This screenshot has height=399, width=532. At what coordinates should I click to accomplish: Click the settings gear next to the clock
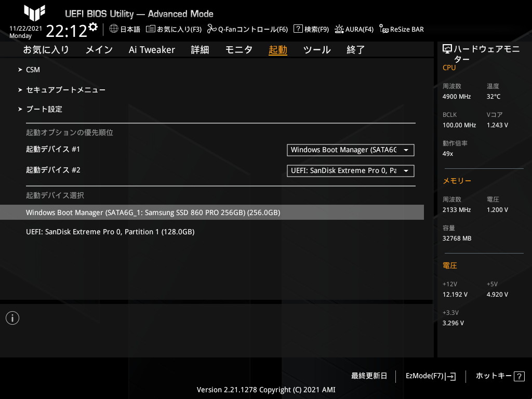click(93, 27)
